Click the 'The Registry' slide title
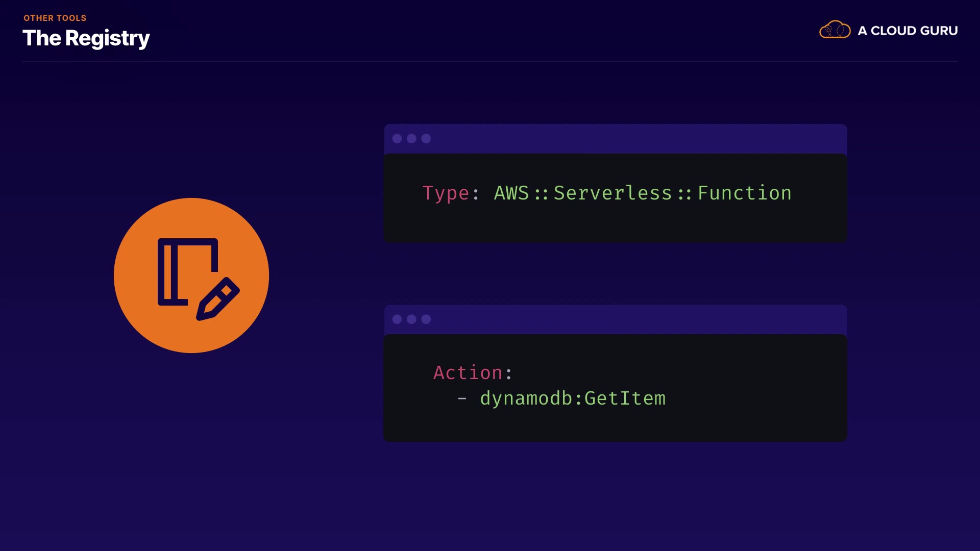The width and height of the screenshot is (980, 551). pos(86,38)
